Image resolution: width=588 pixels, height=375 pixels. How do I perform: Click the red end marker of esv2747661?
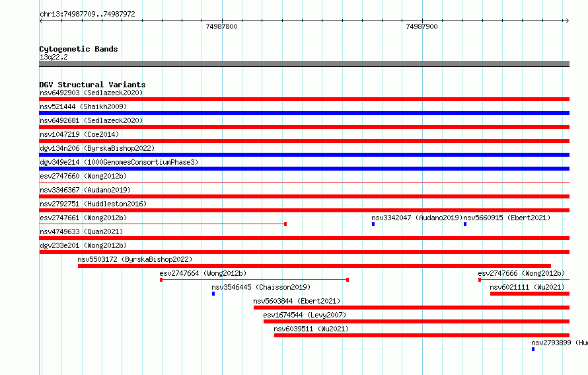point(285,224)
